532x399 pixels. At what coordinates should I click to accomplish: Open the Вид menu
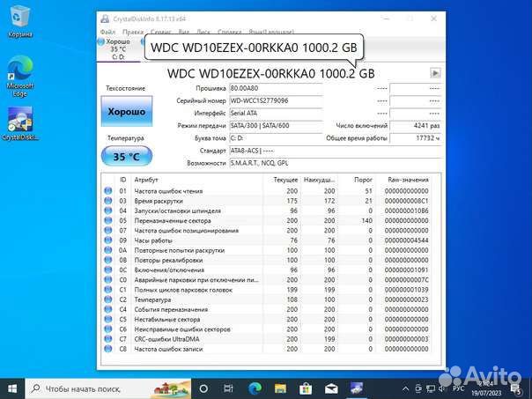[x=183, y=32]
